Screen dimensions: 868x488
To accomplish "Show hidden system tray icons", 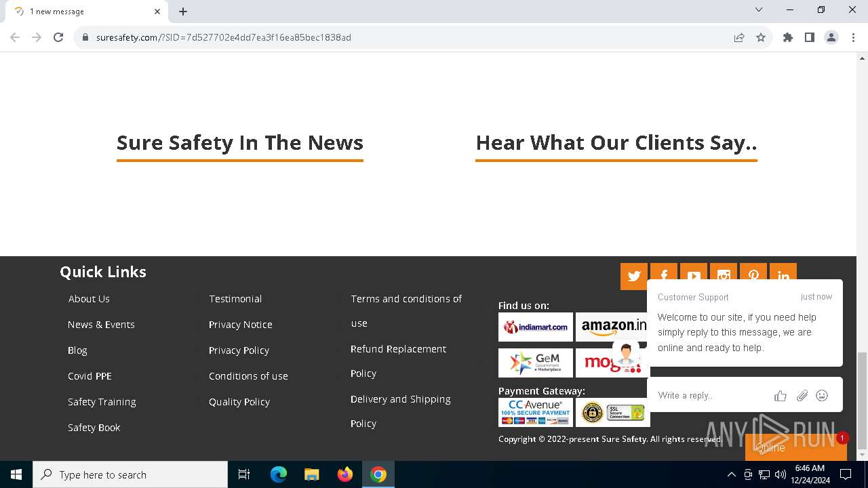I will (x=731, y=474).
